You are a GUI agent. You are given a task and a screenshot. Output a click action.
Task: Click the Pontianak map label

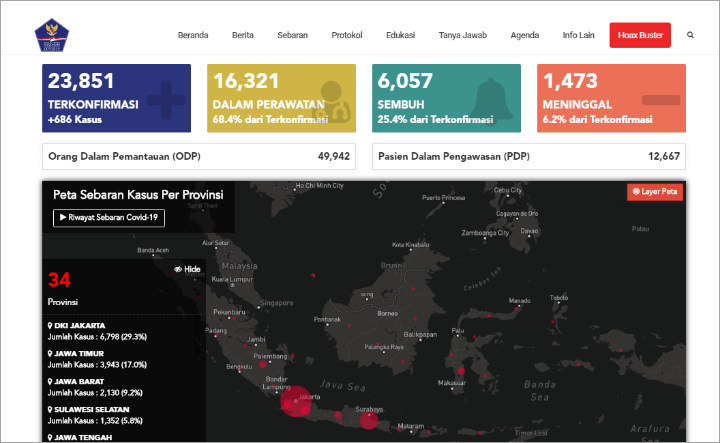pos(327,320)
